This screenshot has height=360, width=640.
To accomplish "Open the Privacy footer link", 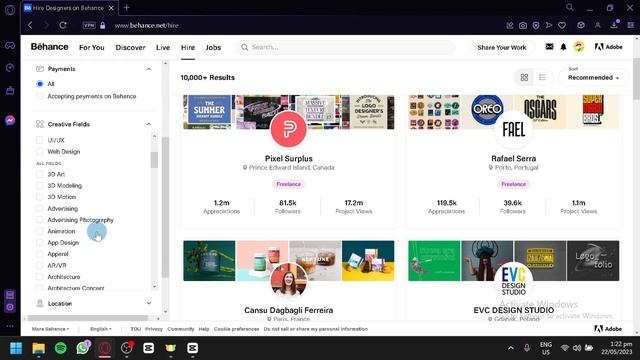I will pos(154,329).
